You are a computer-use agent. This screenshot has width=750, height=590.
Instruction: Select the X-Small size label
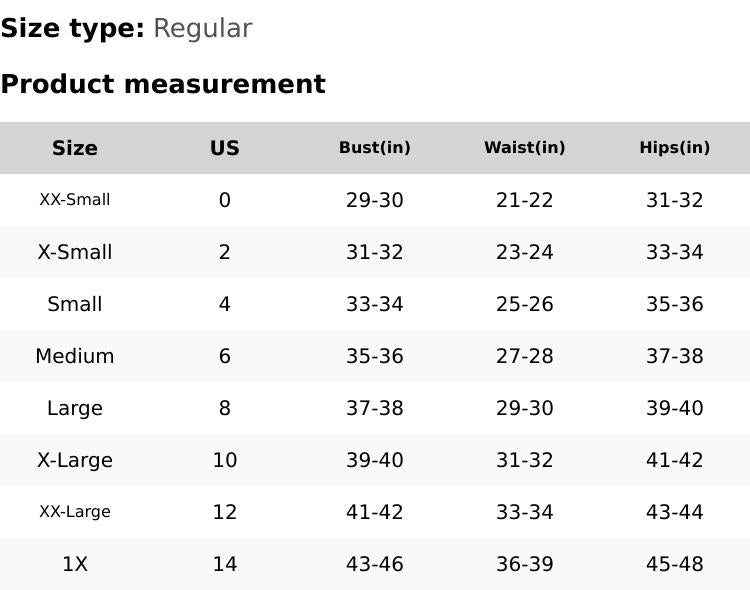[75, 252]
